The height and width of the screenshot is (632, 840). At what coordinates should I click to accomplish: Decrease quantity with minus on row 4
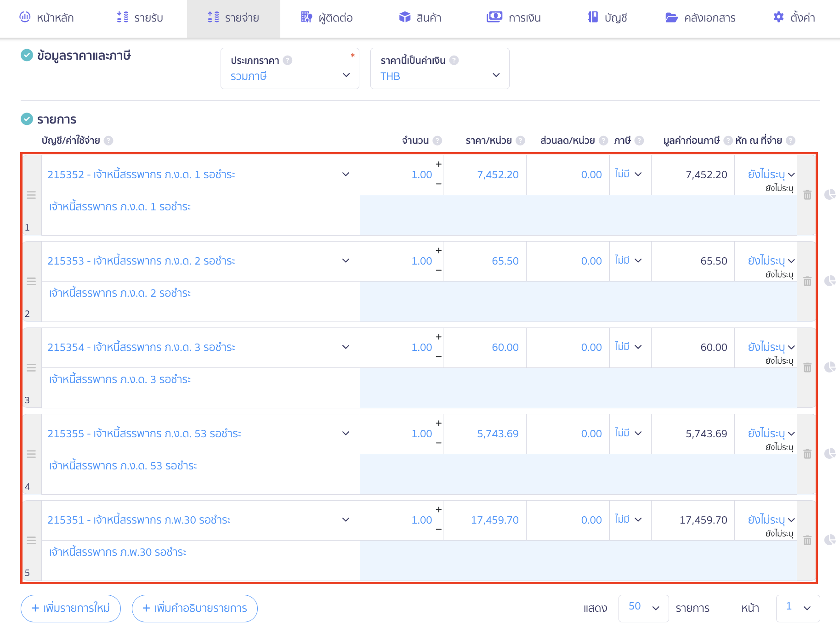(438, 443)
